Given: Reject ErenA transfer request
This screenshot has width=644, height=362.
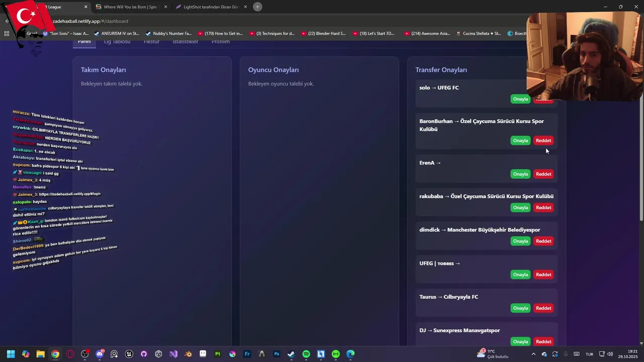Looking at the screenshot, I should pyautogui.click(x=543, y=174).
